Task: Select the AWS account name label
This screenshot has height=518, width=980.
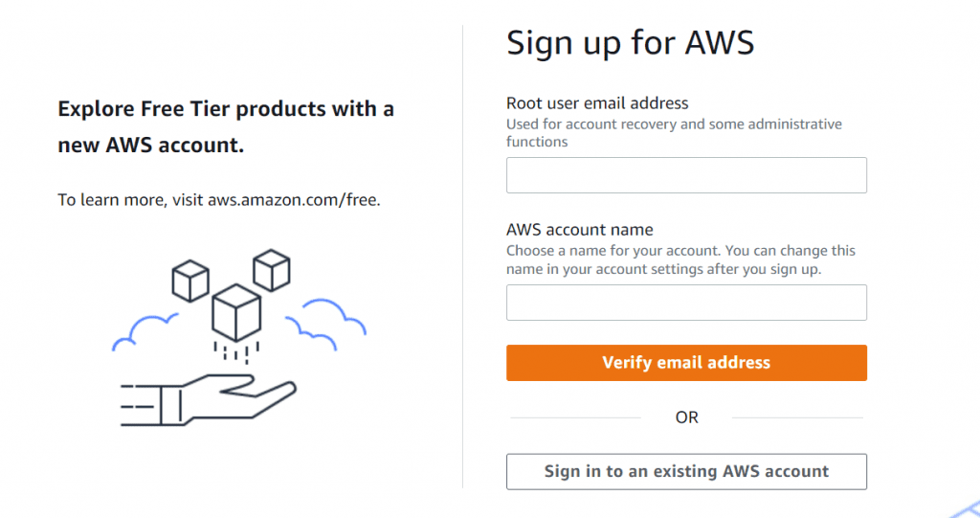Action: 580,230
